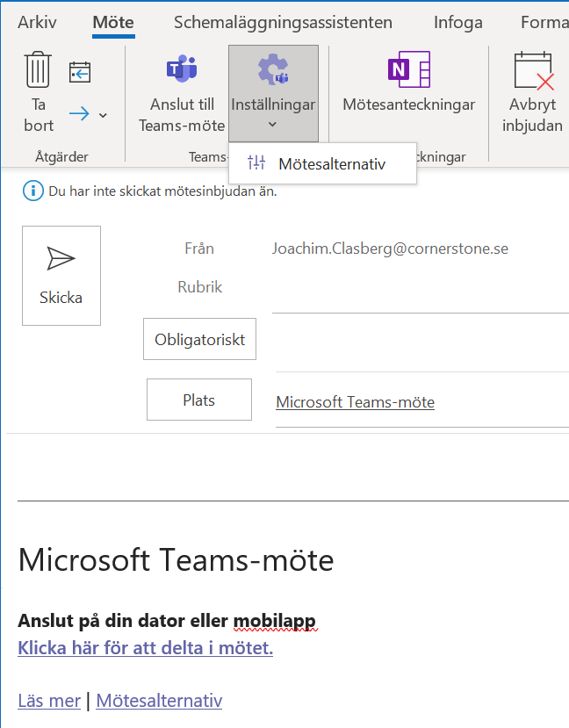The height and width of the screenshot is (728, 569).
Task: Click the Obligatoriskt button
Action: pos(199,339)
